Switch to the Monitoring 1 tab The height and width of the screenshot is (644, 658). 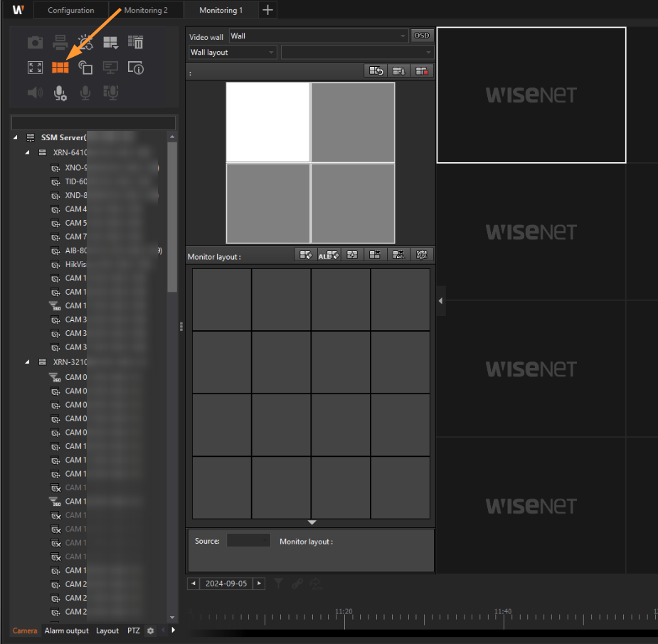pyautogui.click(x=221, y=10)
